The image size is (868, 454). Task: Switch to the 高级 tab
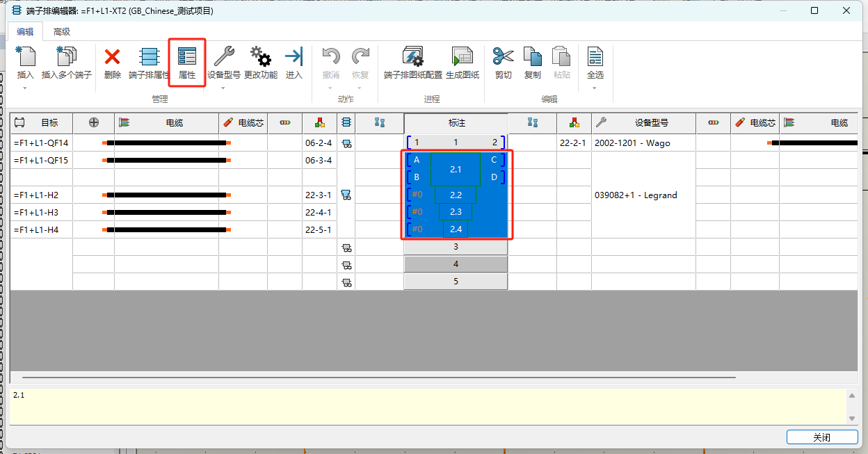coord(60,31)
